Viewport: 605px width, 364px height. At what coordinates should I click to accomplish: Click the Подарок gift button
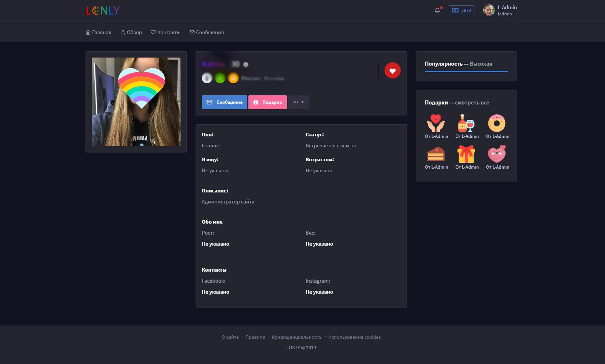[267, 102]
